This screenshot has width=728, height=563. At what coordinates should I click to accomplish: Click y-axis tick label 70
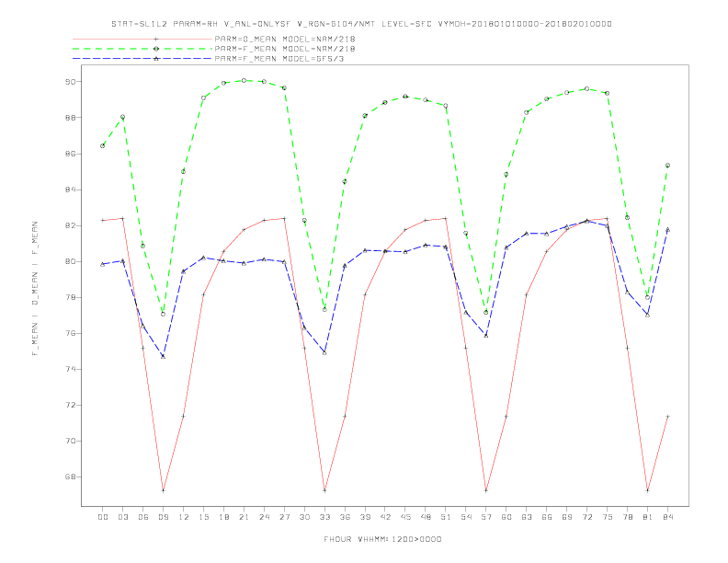(70, 442)
